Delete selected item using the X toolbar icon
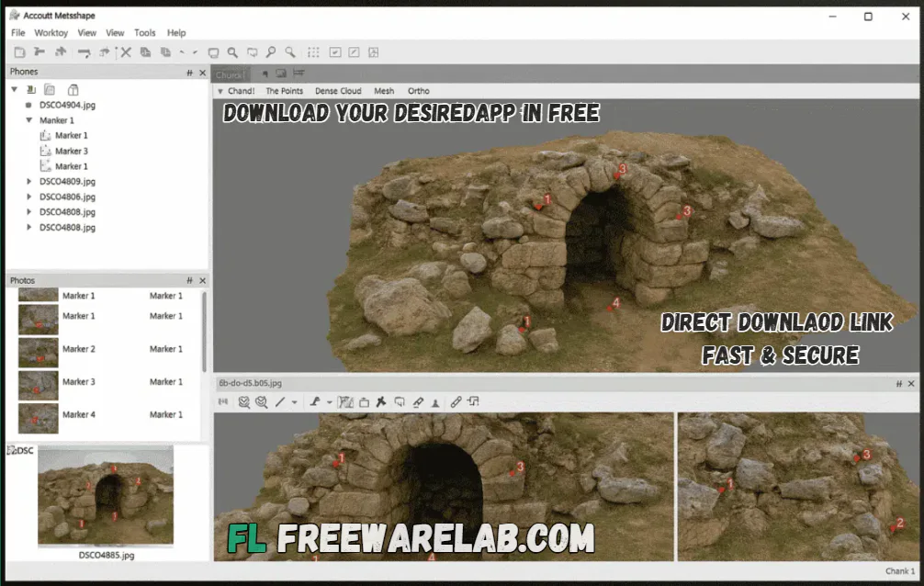 (125, 52)
